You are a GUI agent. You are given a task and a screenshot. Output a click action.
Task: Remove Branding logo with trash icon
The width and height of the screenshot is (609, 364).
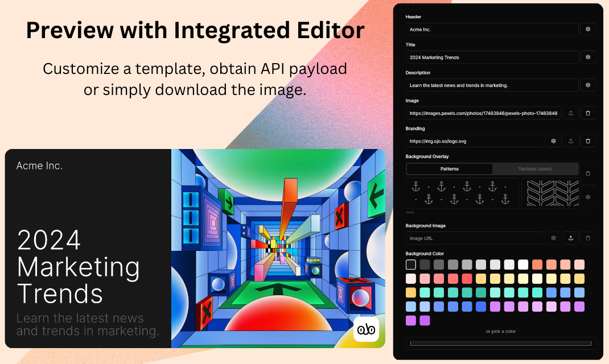click(x=587, y=141)
